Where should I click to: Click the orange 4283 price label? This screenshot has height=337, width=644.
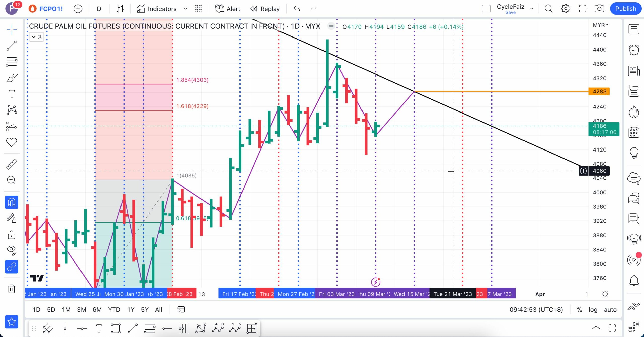599,91
